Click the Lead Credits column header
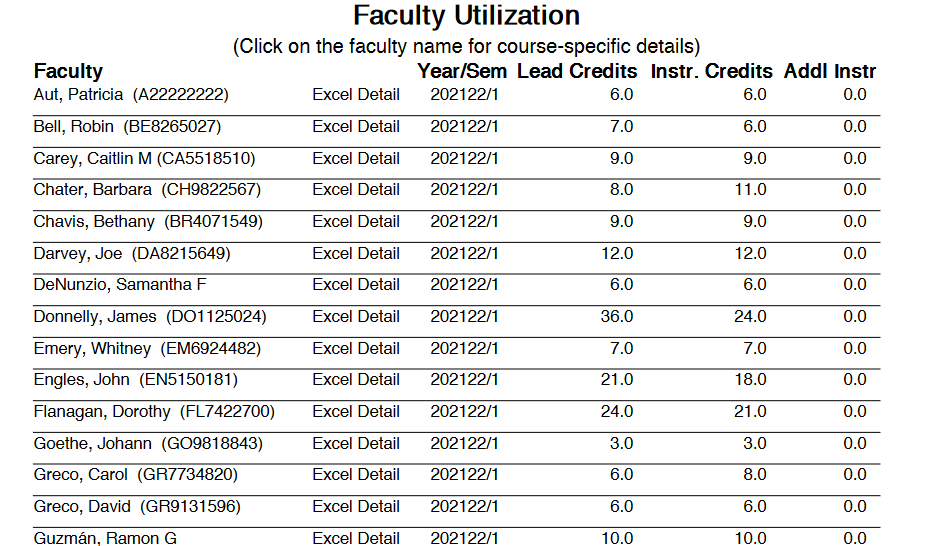This screenshot has height=546, width=936. (577, 72)
